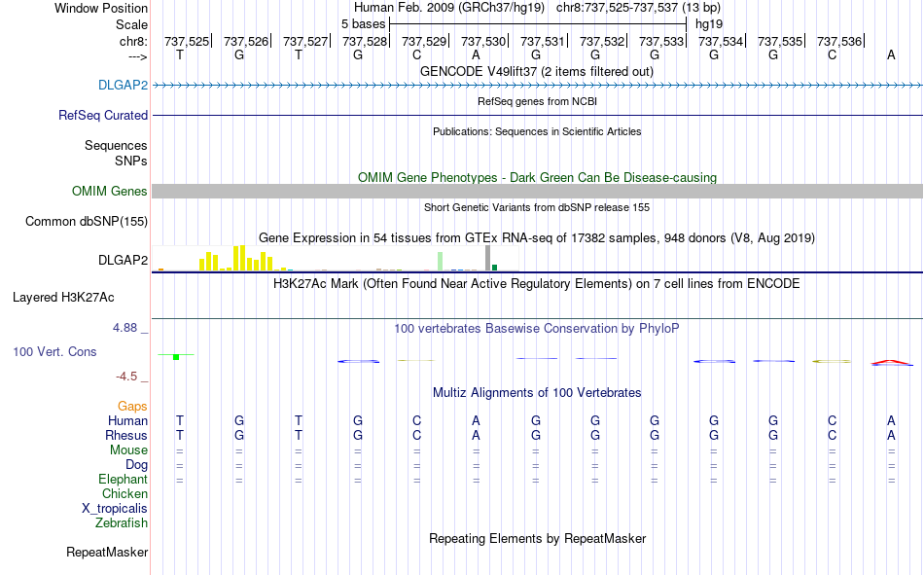This screenshot has width=924, height=575.
Task: Select the Zebrafish species label
Action: [x=122, y=522]
